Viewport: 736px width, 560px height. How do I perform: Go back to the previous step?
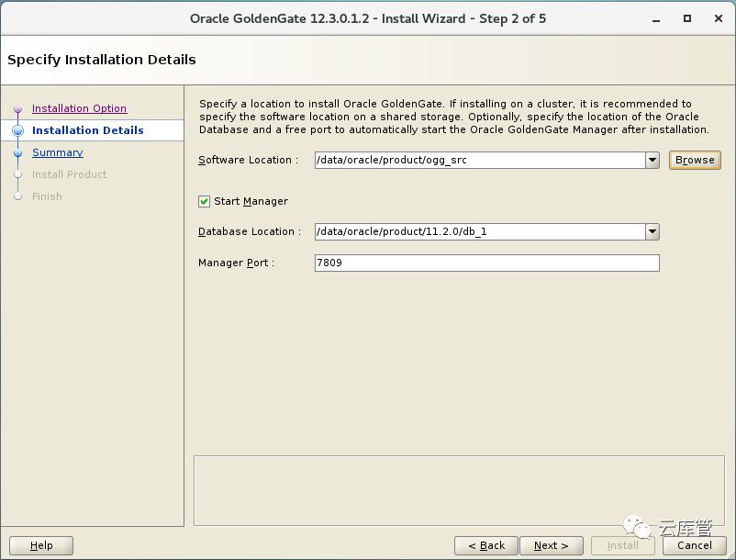486,545
